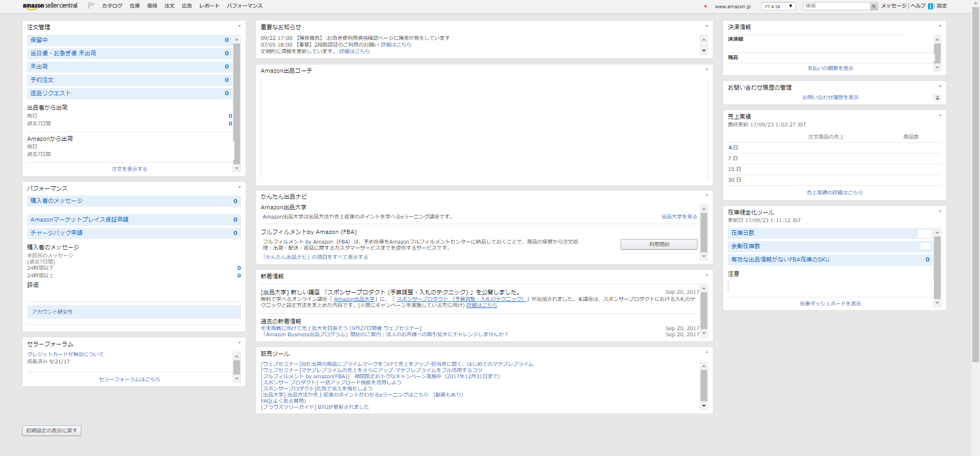This screenshot has width=980, height=456.
Task: Click the Amazon Seller Central logo
Action: [x=50, y=6]
